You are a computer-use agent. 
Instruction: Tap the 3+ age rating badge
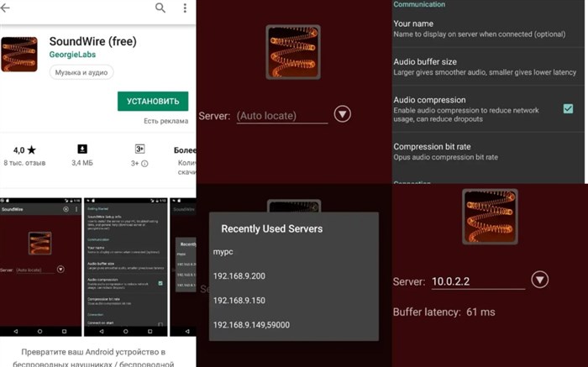139,149
